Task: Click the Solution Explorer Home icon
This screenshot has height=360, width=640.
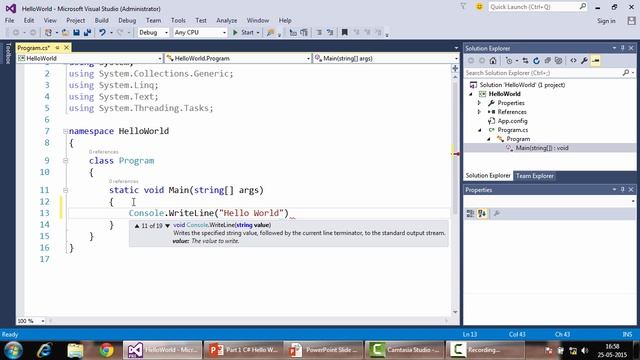Action: pos(493,61)
